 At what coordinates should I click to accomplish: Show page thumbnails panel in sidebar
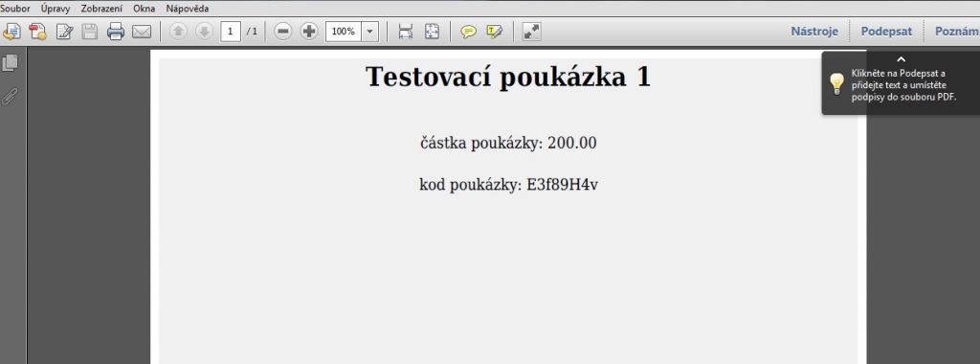pyautogui.click(x=11, y=62)
